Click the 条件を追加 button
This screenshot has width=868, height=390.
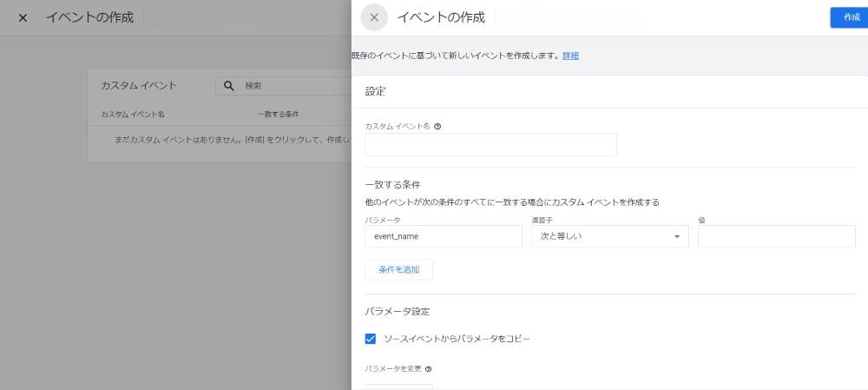coord(398,270)
